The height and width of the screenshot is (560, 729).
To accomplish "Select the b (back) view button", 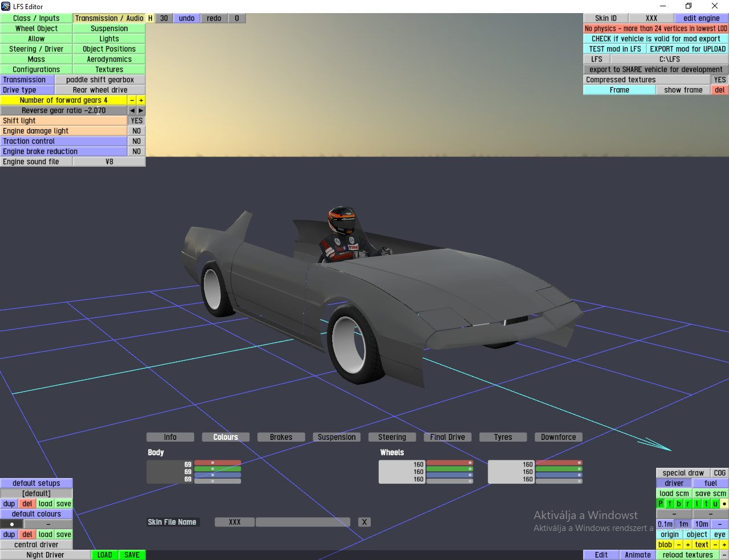I will (679, 504).
